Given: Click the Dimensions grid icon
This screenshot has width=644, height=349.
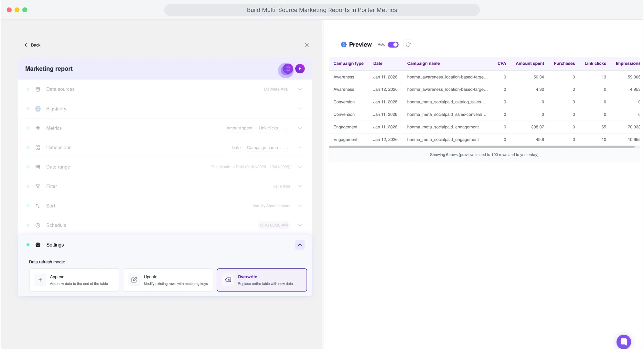Looking at the screenshot, I should pyautogui.click(x=38, y=147).
